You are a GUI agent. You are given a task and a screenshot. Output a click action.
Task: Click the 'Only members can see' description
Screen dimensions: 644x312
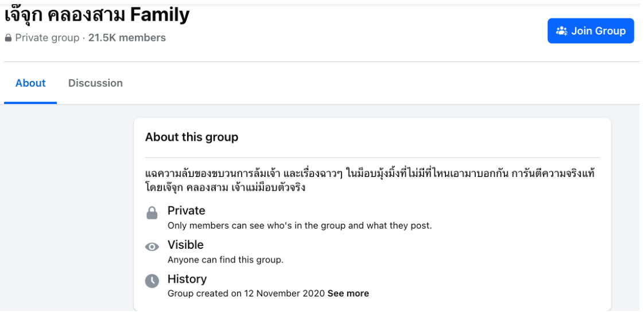pyautogui.click(x=300, y=226)
